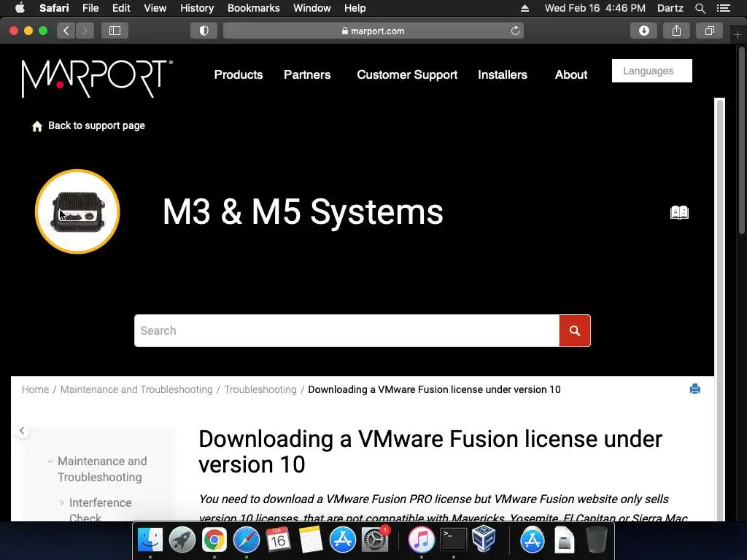
Task: Click the M3 & M5 device thumbnail
Action: click(77, 211)
